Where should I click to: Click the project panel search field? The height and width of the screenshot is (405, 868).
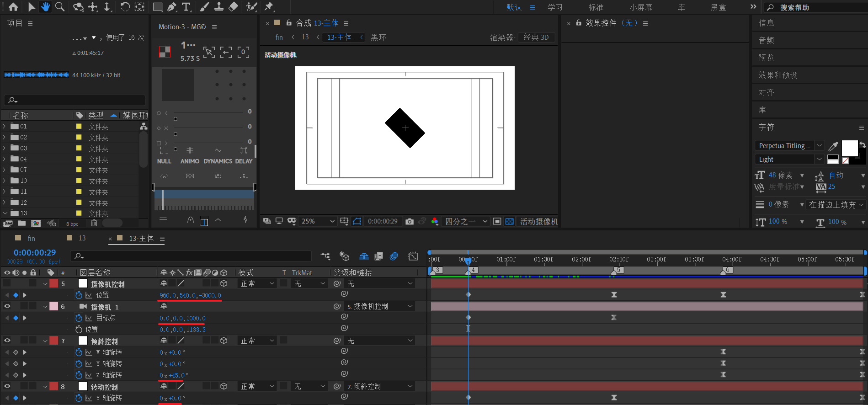pos(75,100)
